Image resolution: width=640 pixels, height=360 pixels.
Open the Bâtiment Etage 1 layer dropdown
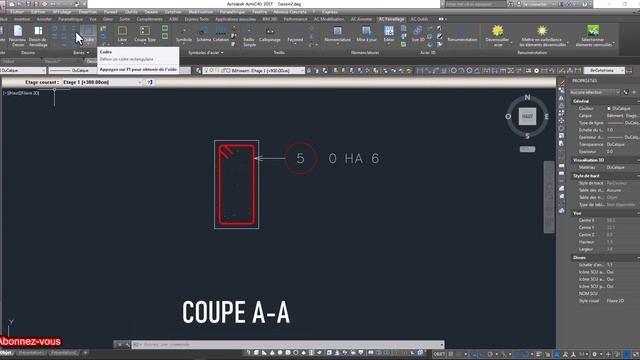pyautogui.click(x=254, y=71)
